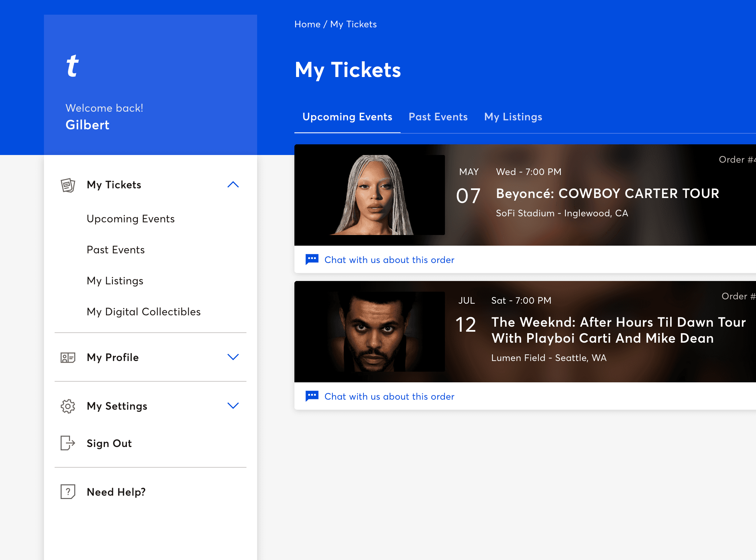
Task: Click the MAY 07 date block
Action: coord(469,186)
